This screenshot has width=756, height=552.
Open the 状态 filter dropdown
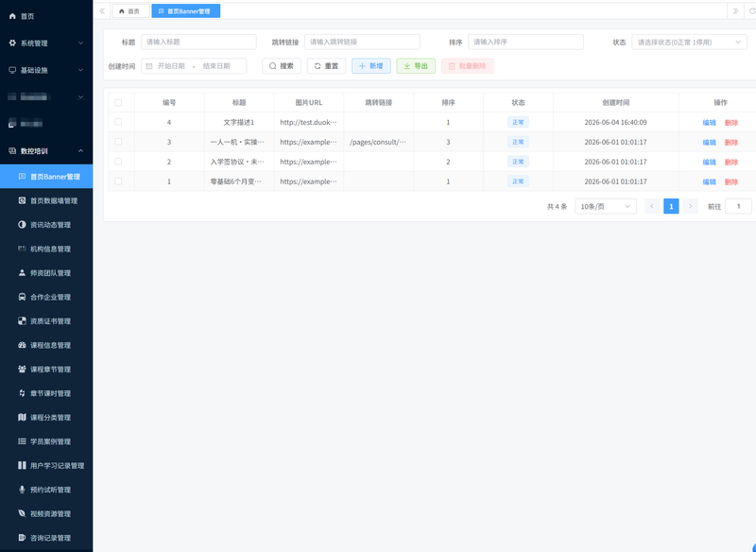(689, 42)
